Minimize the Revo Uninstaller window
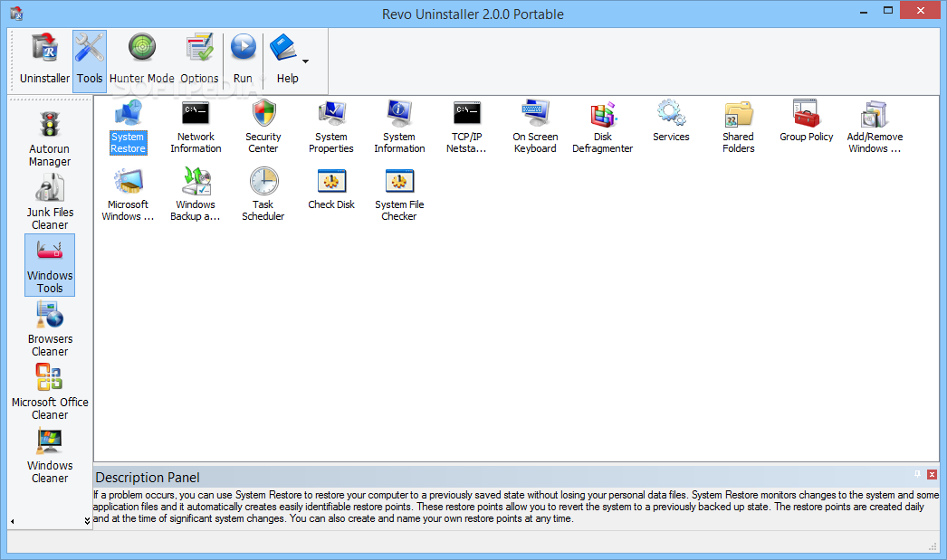The height and width of the screenshot is (560, 947). click(864, 11)
